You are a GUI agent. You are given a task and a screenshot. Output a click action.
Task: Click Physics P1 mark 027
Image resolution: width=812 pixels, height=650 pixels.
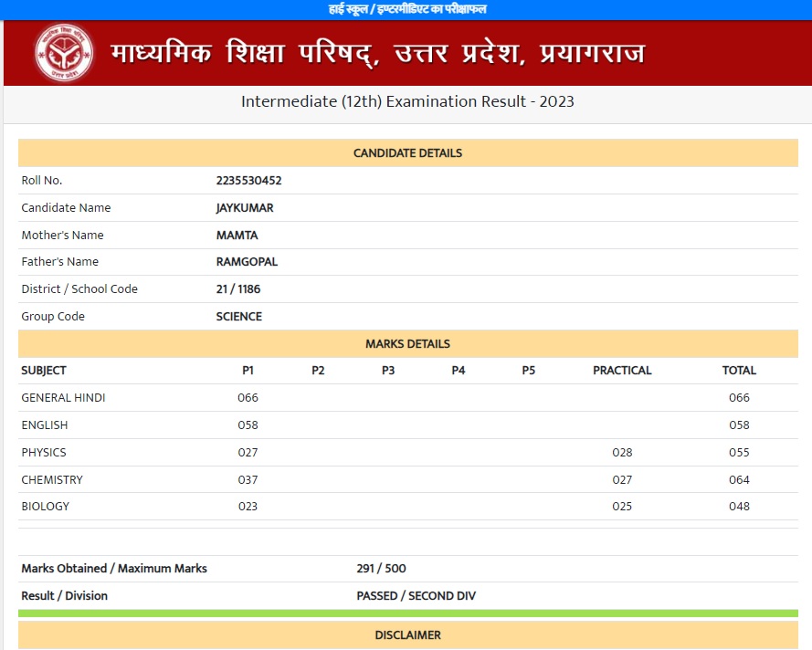248,452
